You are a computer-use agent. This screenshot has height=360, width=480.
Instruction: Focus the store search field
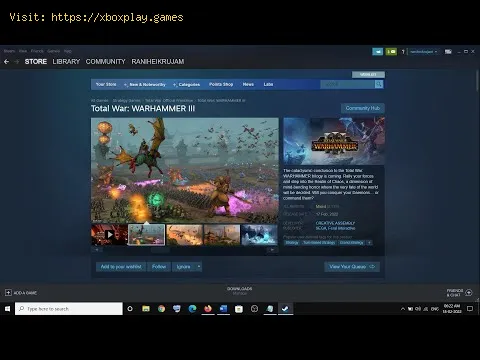348,85
